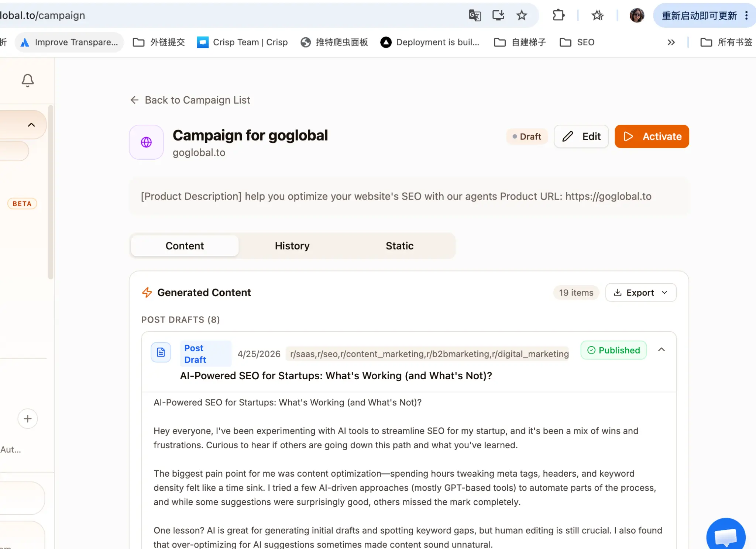Viewport: 756px width, 549px height.
Task: Activate the campaign
Action: pyautogui.click(x=652, y=137)
